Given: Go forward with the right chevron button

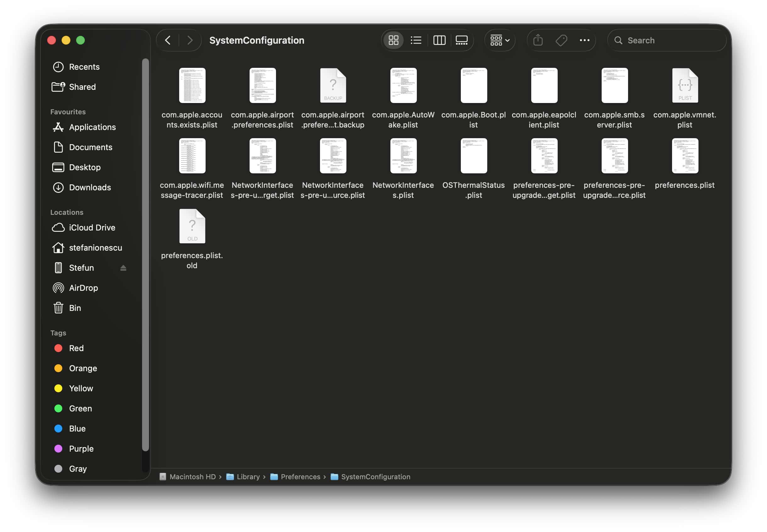Looking at the screenshot, I should pyautogui.click(x=190, y=40).
